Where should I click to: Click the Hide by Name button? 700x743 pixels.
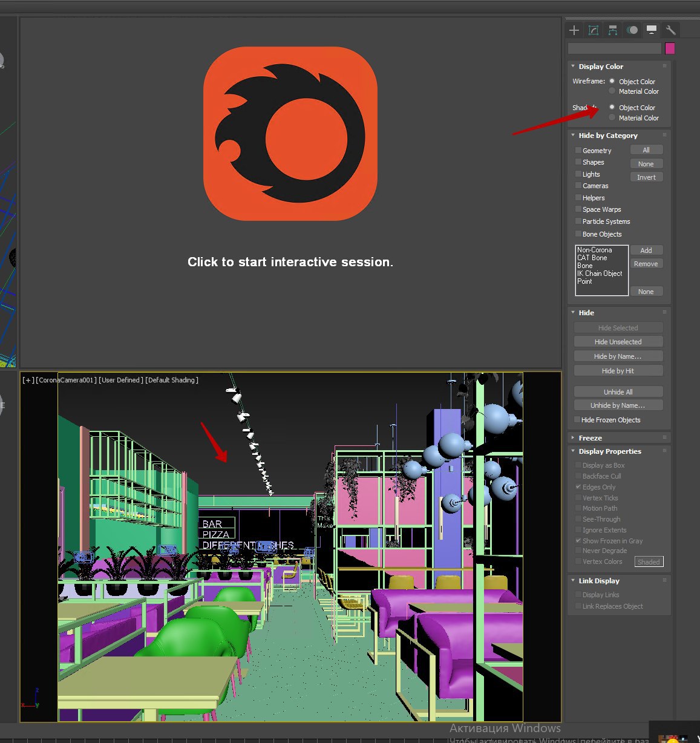[x=618, y=356]
